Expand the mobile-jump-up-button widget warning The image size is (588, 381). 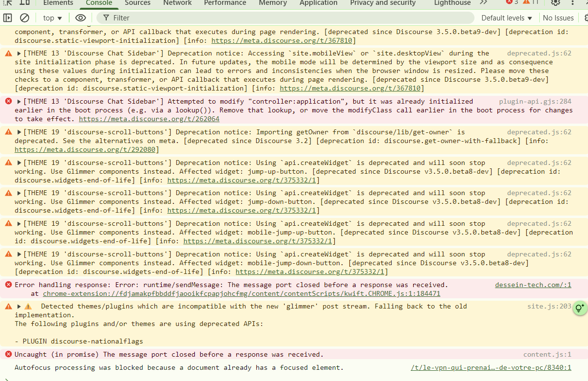(19, 224)
